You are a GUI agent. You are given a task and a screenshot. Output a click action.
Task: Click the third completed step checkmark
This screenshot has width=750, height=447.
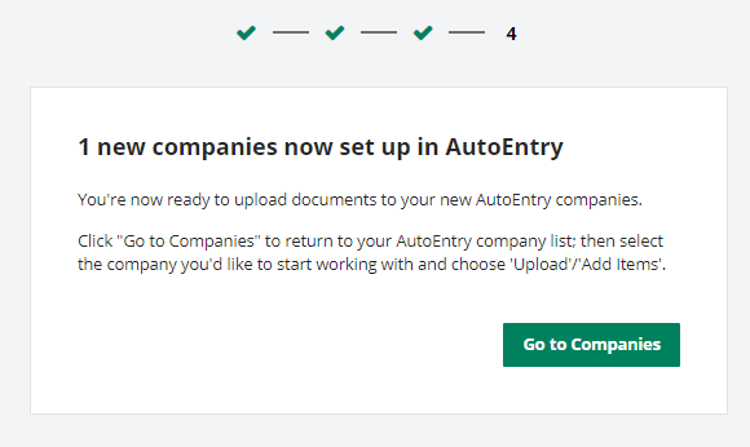[423, 33]
